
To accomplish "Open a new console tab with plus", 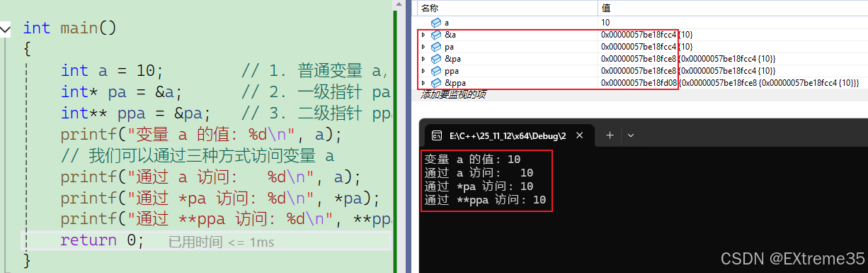I will pyautogui.click(x=610, y=135).
